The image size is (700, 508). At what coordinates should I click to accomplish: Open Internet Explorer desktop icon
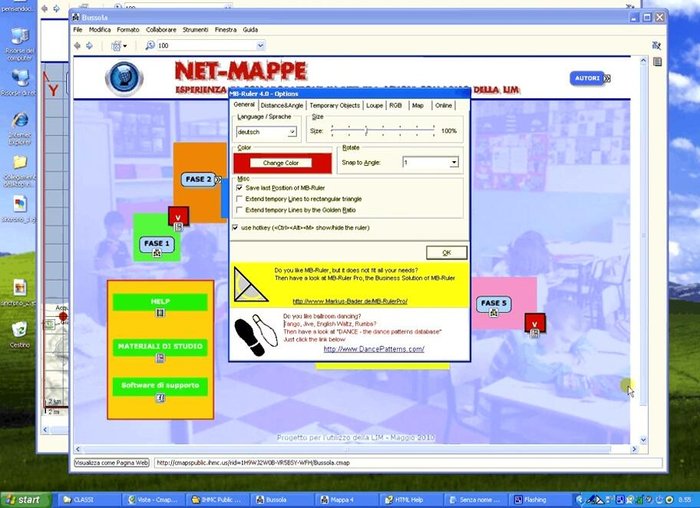(19, 122)
